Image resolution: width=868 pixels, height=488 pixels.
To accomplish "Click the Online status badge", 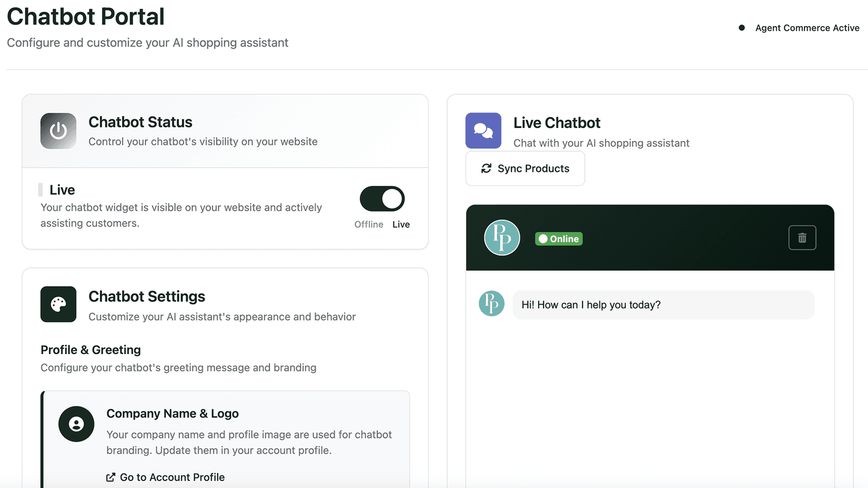I will (x=558, y=239).
